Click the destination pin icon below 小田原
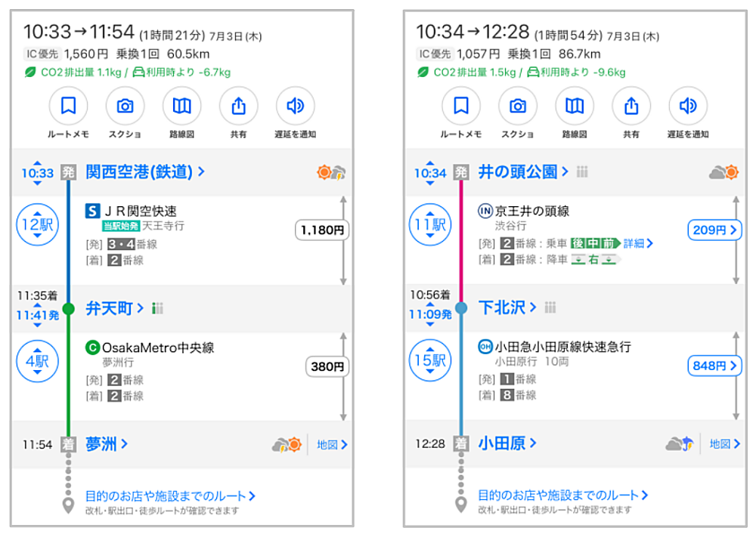This screenshot has width=756, height=534. (x=461, y=505)
